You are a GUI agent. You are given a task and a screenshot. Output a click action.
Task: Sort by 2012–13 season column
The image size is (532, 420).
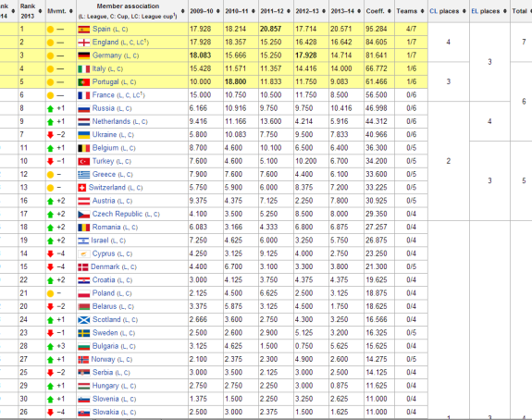(324, 11)
